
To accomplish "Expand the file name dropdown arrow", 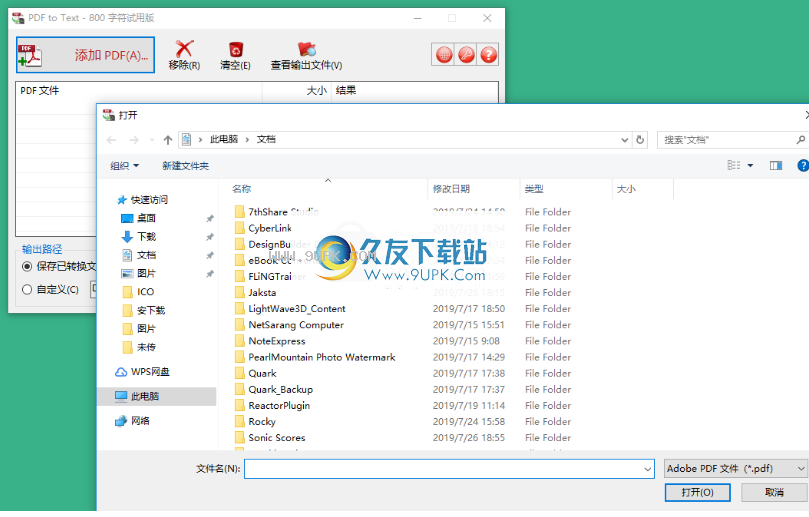I will pos(648,470).
